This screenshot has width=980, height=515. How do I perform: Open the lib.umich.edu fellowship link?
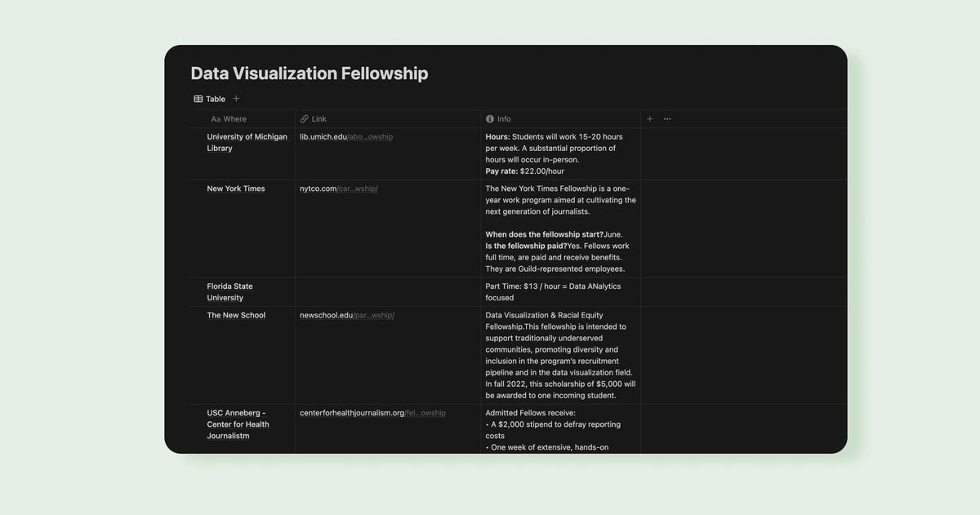[x=346, y=136]
